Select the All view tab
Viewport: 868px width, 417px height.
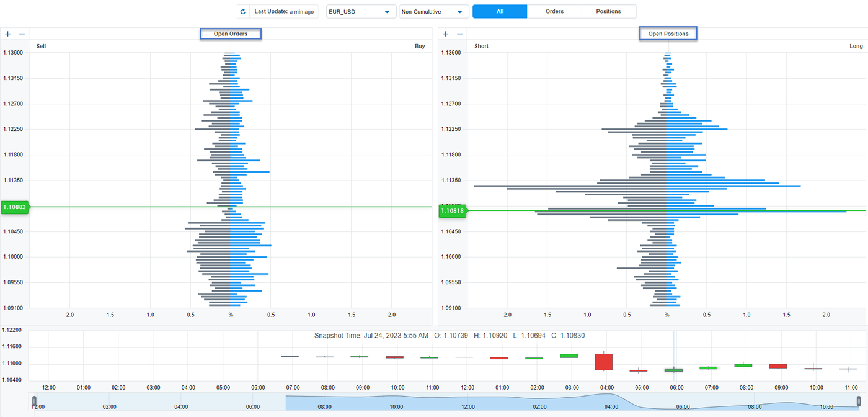(x=500, y=11)
